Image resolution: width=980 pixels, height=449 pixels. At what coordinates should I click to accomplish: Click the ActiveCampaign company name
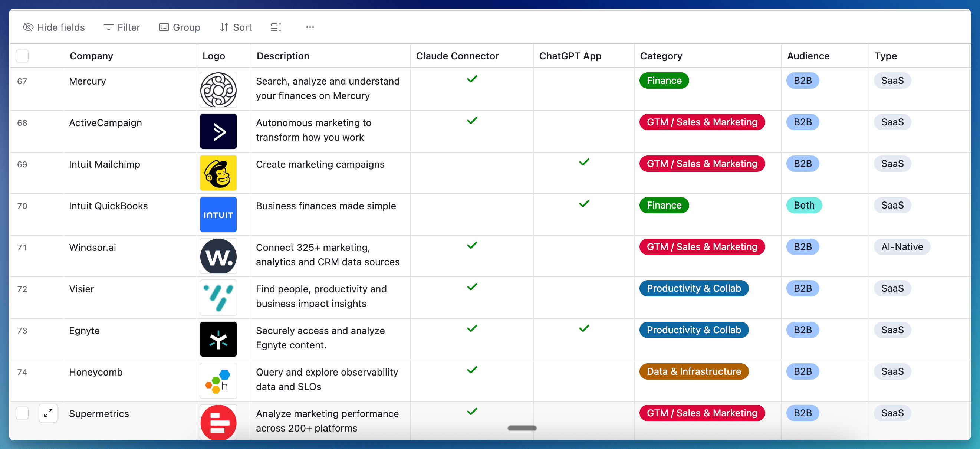pos(105,122)
